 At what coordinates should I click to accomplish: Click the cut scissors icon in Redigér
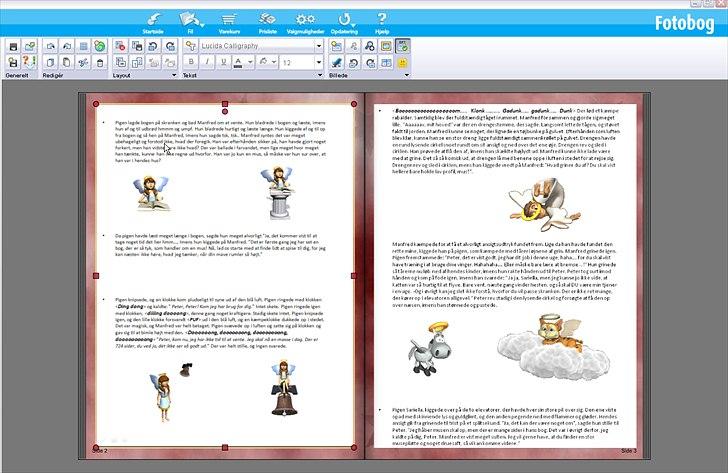point(84,62)
